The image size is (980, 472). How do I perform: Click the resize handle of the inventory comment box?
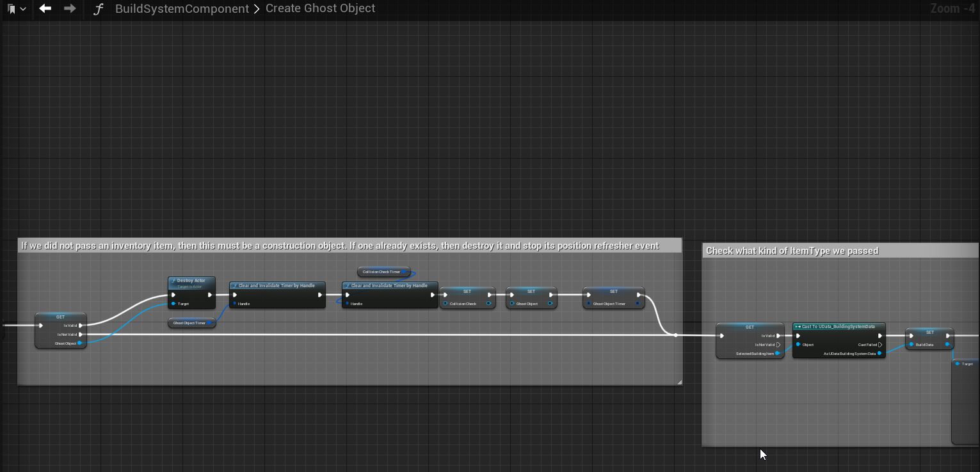(x=679, y=382)
